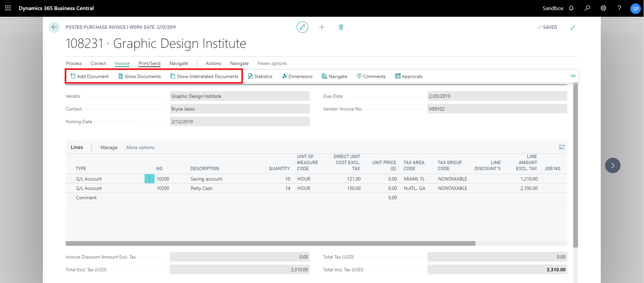Collapse ribbon with Fewer options
644x283 pixels.
272,63
